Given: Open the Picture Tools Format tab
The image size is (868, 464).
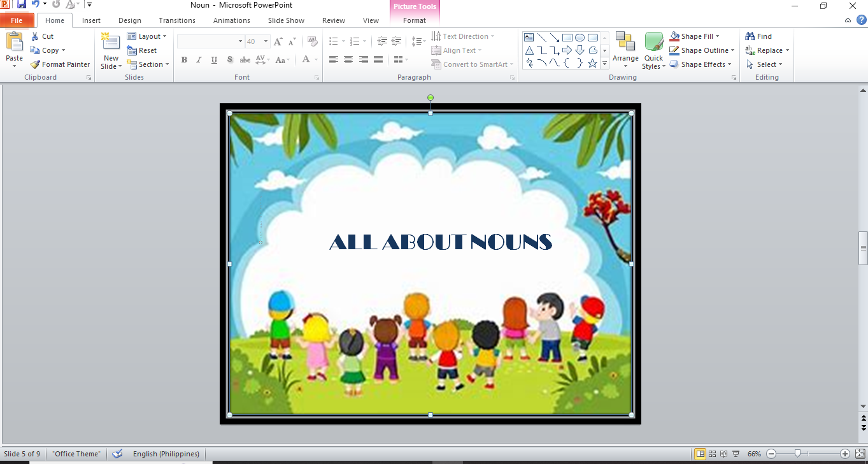Looking at the screenshot, I should coord(415,20).
